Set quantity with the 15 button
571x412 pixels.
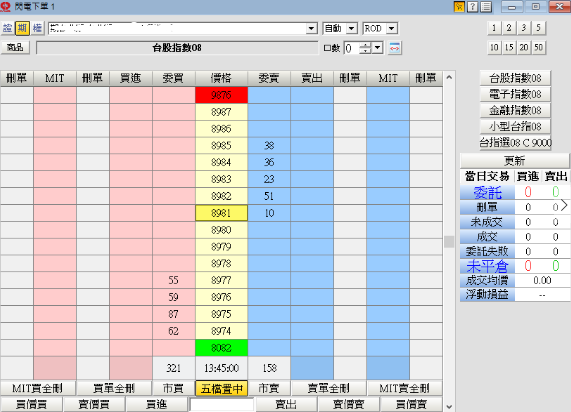(509, 47)
